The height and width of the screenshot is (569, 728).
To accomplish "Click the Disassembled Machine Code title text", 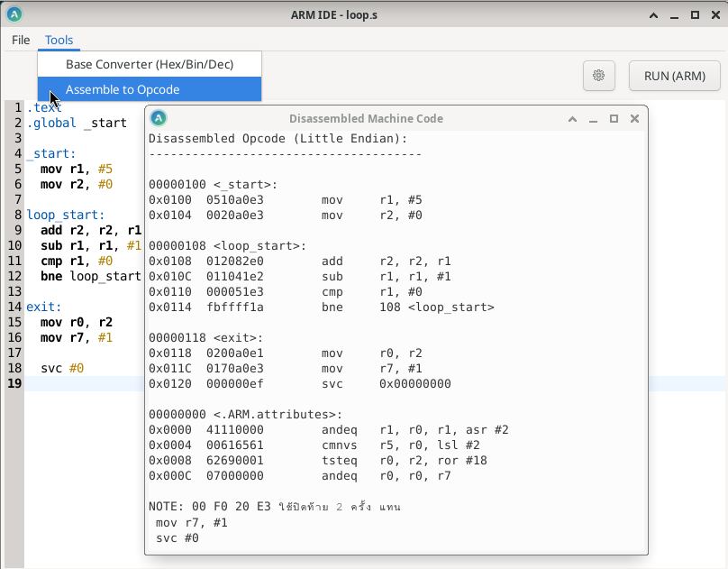I will tap(366, 119).
